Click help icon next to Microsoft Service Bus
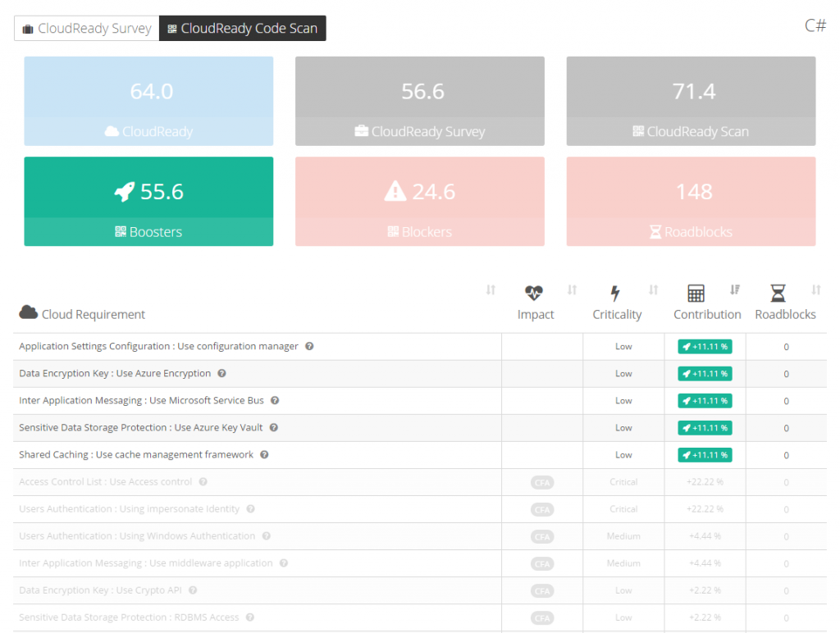 (x=275, y=400)
